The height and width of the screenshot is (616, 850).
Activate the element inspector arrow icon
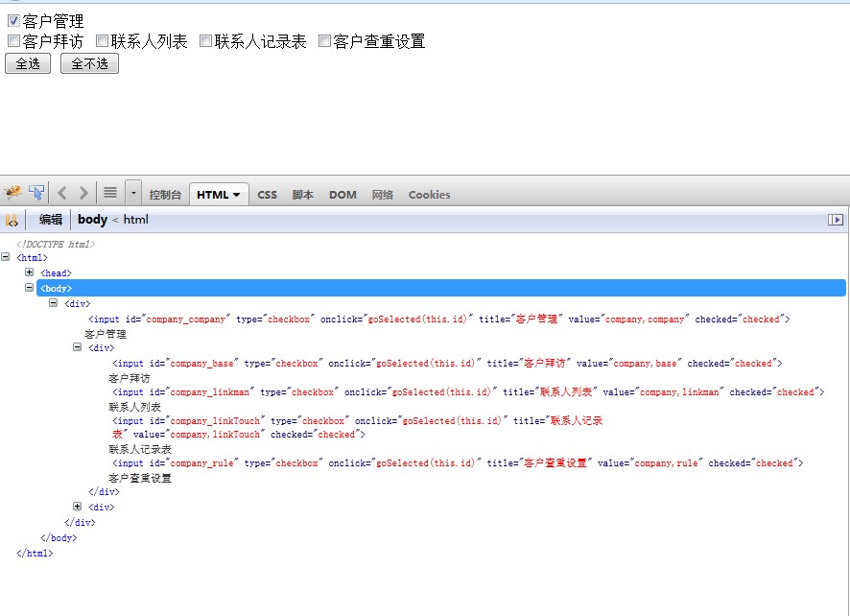36,192
